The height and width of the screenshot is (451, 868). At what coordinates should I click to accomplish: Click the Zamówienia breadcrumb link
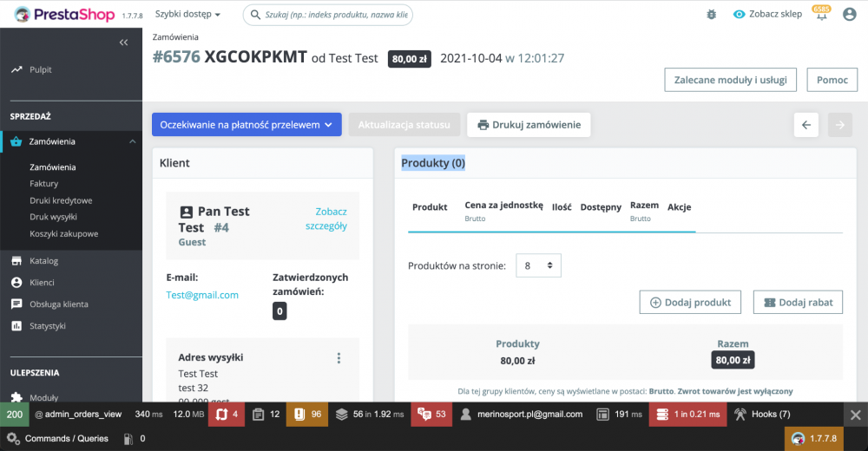pyautogui.click(x=175, y=37)
